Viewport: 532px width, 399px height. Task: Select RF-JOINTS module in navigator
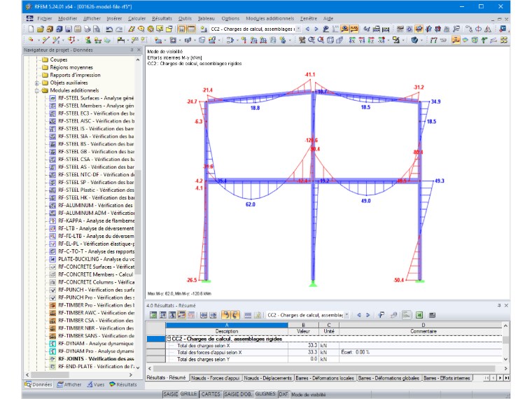pos(92,359)
